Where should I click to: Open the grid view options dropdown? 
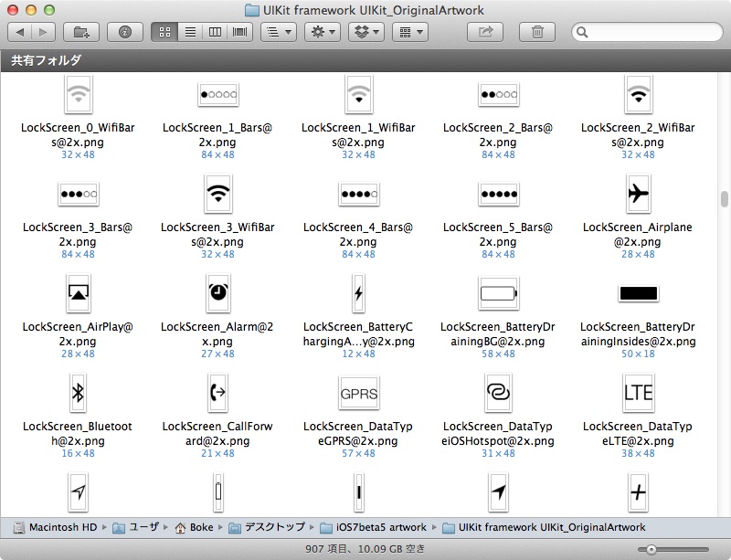[410, 32]
